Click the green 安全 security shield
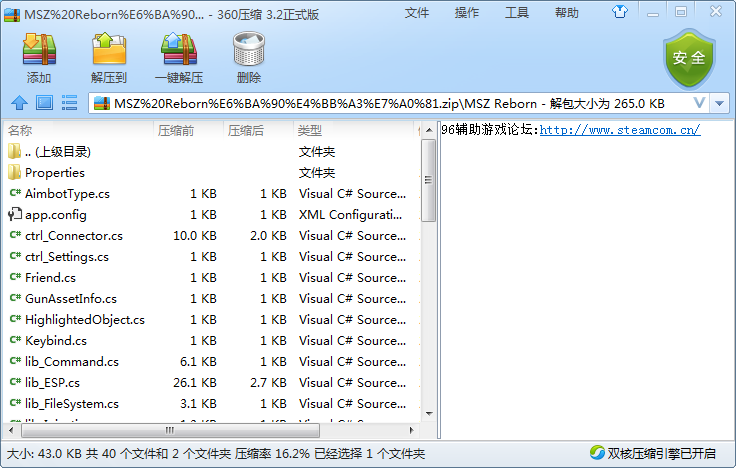 pyautogui.click(x=689, y=58)
